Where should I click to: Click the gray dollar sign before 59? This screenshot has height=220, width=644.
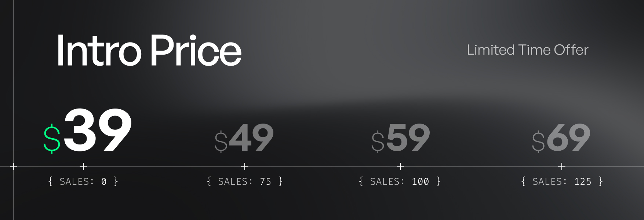pyautogui.click(x=378, y=142)
